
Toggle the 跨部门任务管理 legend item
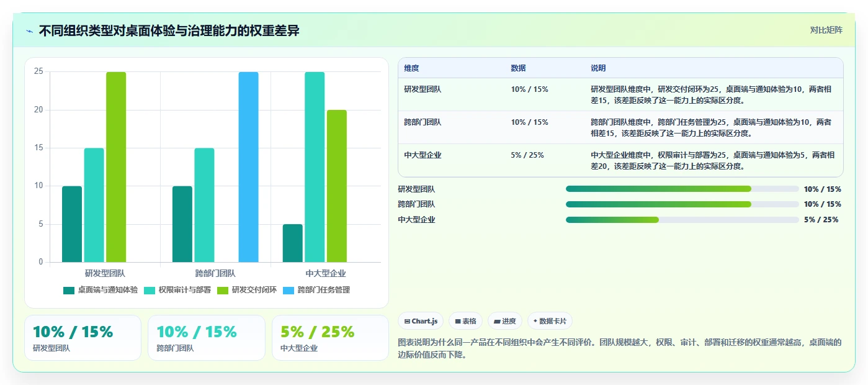316,290
